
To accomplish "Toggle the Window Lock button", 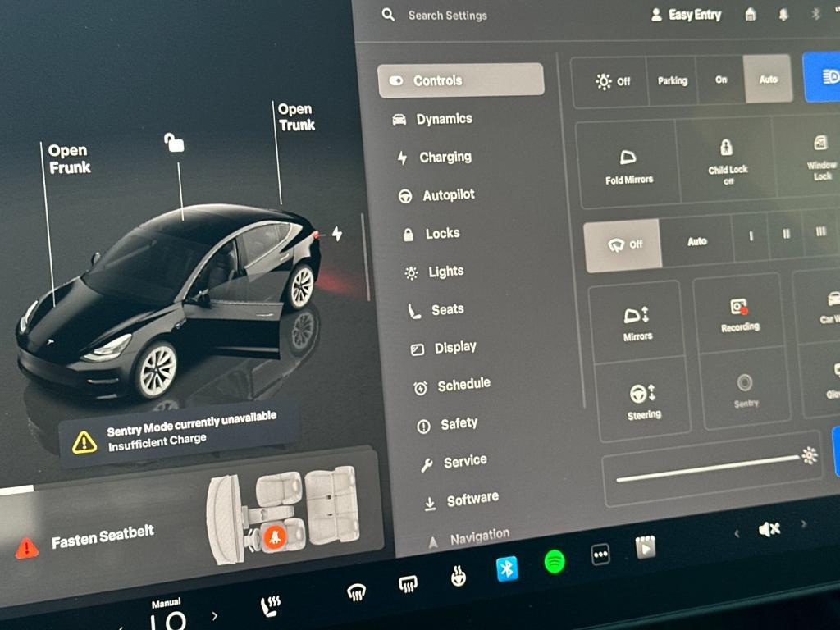I will 820,157.
